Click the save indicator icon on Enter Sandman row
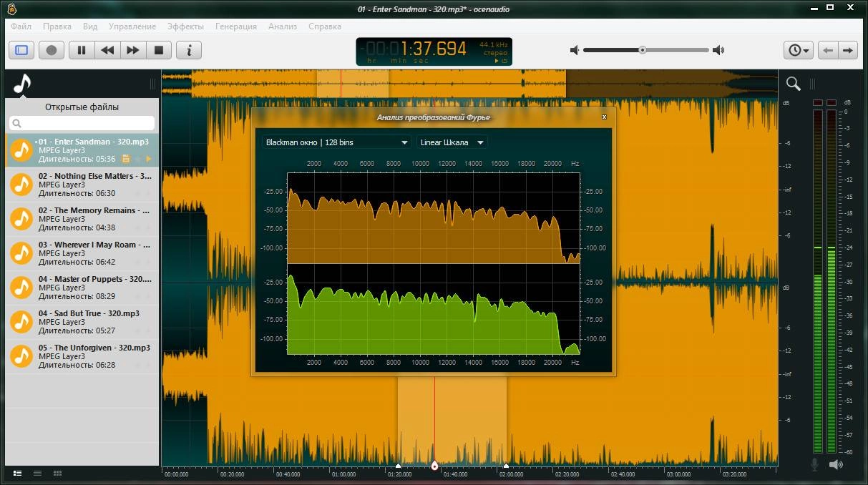Viewport: 868px width, 485px height. 126,159
